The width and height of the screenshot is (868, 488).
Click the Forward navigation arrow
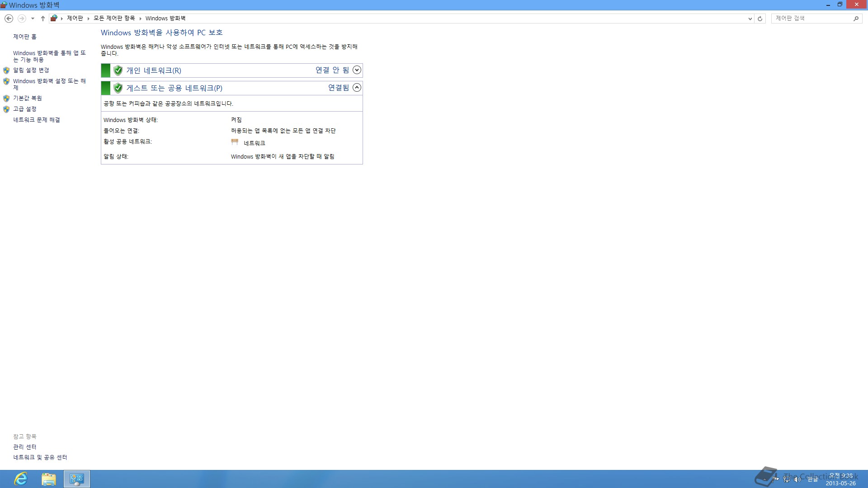click(21, 19)
